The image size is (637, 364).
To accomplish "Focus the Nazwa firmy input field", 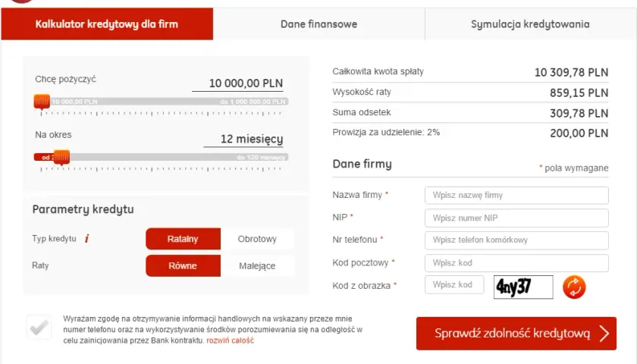I will 516,196.
